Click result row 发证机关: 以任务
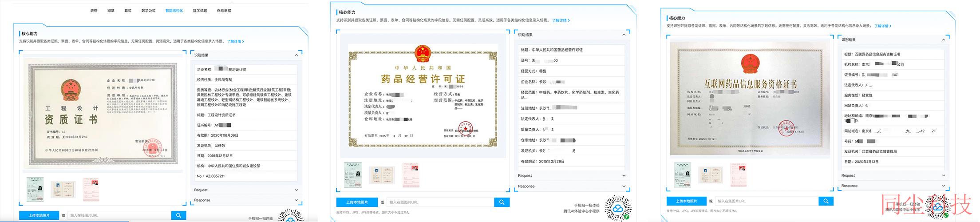Screen dimensions: 980x222 pos(246,146)
